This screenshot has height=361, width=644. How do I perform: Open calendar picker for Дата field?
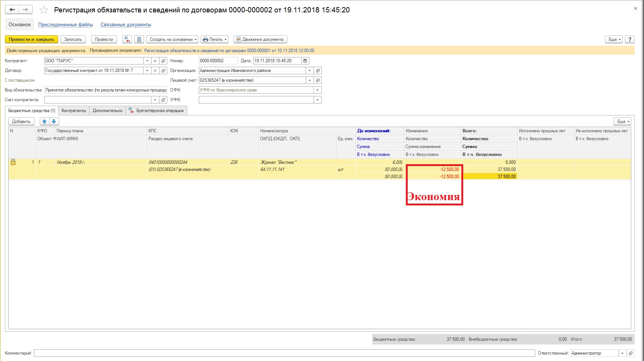(305, 61)
